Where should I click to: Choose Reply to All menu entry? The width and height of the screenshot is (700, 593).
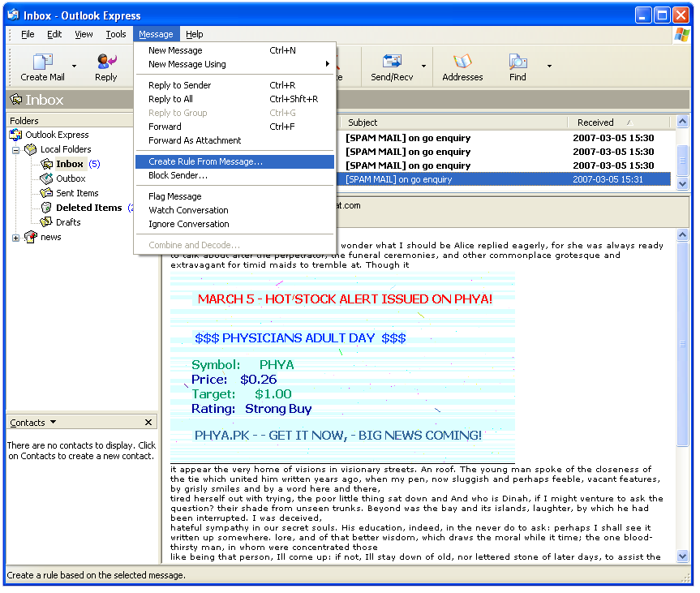pyautogui.click(x=235, y=99)
